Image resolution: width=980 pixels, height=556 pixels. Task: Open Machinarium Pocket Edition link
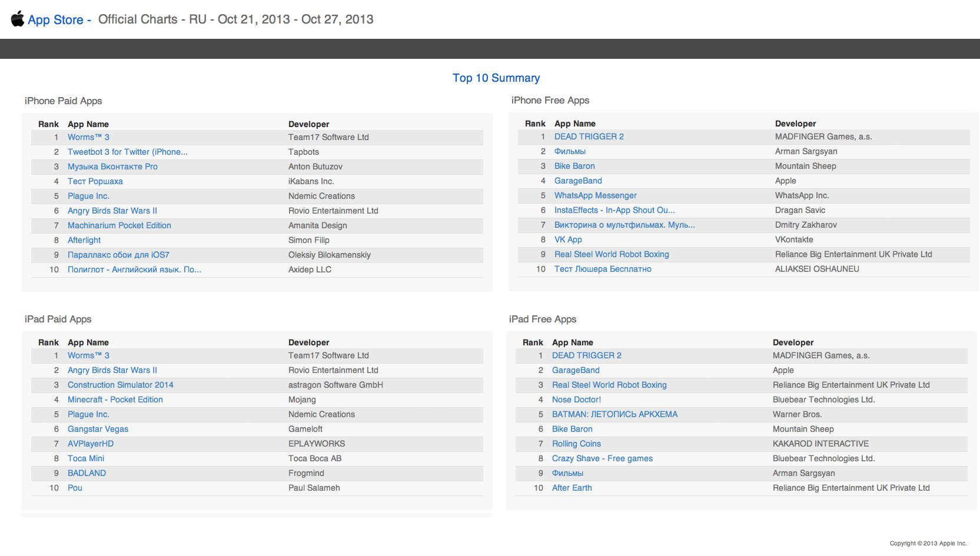pyautogui.click(x=119, y=225)
